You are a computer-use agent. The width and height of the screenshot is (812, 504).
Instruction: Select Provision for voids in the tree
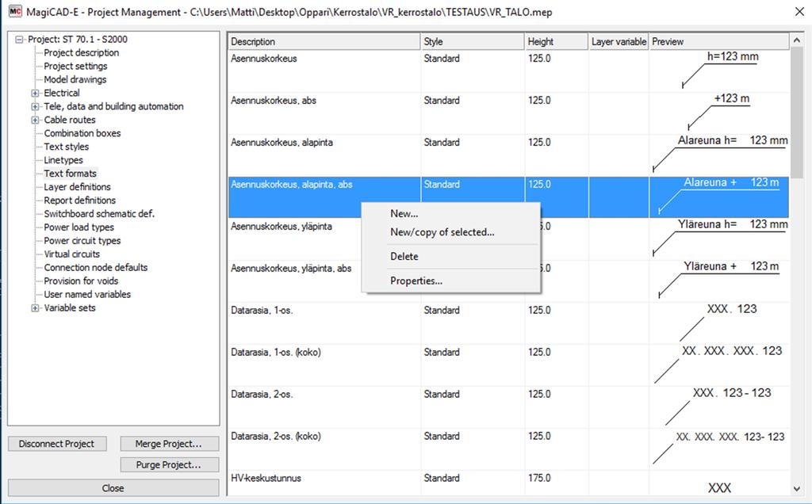82,281
